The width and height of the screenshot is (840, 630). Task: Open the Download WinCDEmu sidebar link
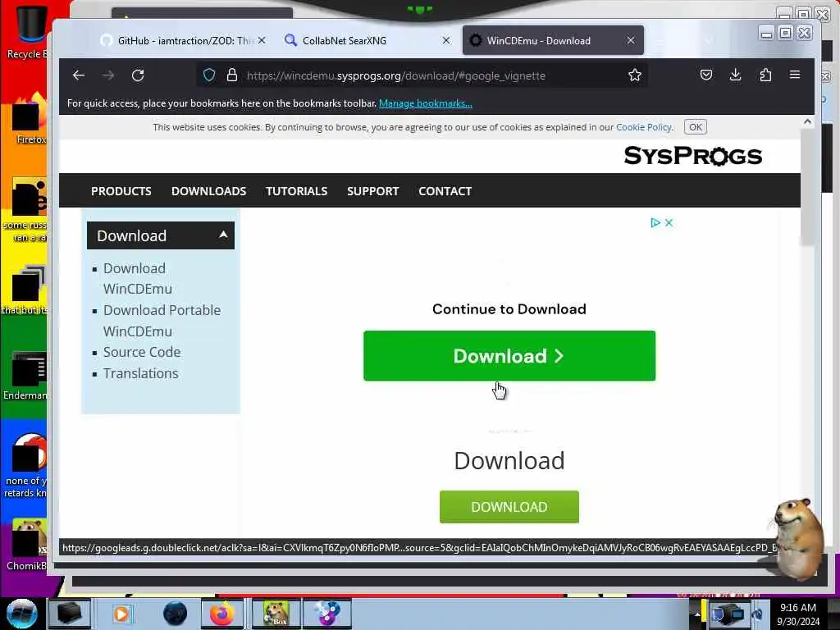coord(138,279)
